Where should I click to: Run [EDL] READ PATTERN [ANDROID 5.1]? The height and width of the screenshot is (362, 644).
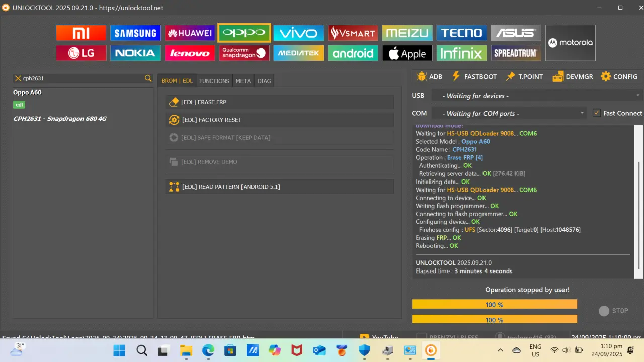[x=280, y=187]
